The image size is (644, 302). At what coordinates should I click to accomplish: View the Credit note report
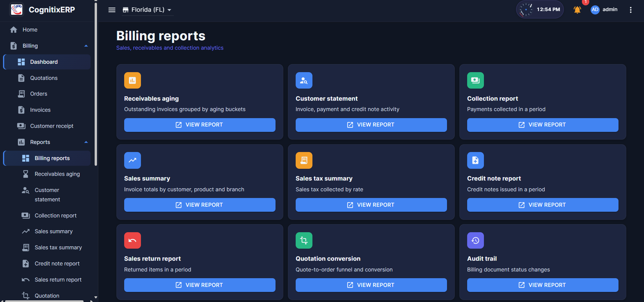click(543, 205)
